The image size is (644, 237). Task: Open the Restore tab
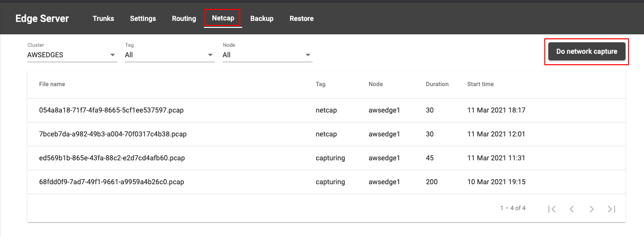(302, 18)
